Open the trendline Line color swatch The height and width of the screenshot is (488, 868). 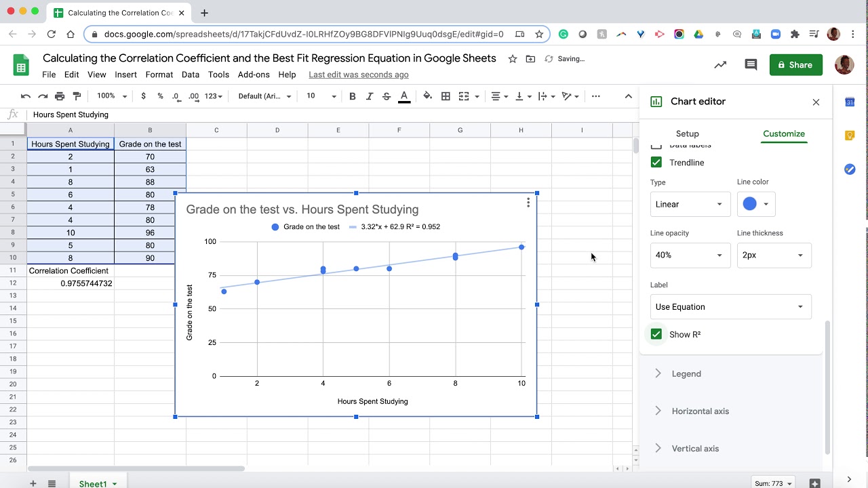[755, 204]
